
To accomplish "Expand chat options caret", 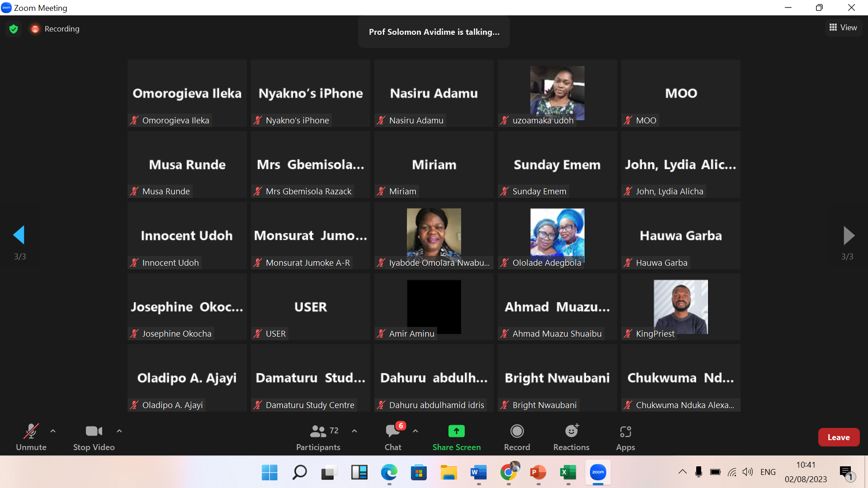I will click(415, 431).
